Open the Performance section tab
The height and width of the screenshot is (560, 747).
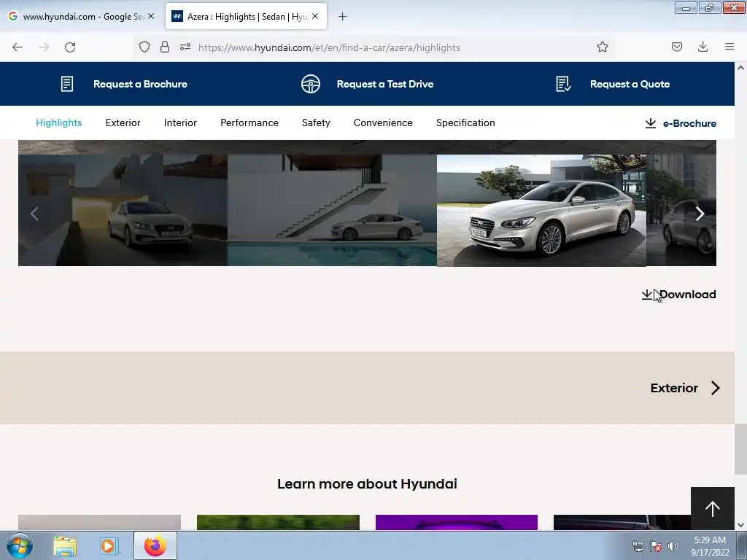249,122
